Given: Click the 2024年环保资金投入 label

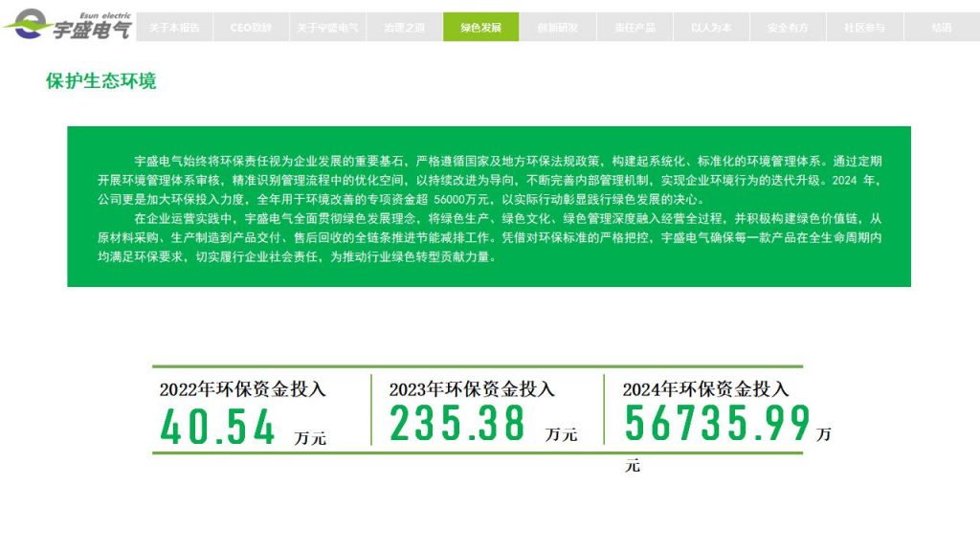Looking at the screenshot, I should point(705,389).
